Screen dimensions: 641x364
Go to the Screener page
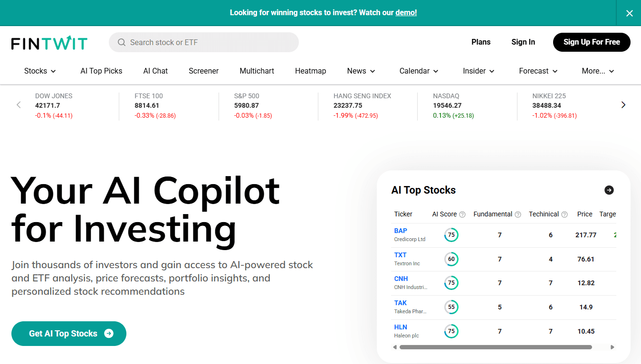[203, 71]
